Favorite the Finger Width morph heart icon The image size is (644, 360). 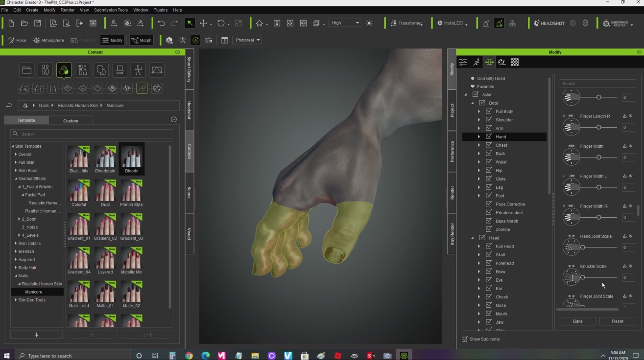pyautogui.click(x=631, y=146)
